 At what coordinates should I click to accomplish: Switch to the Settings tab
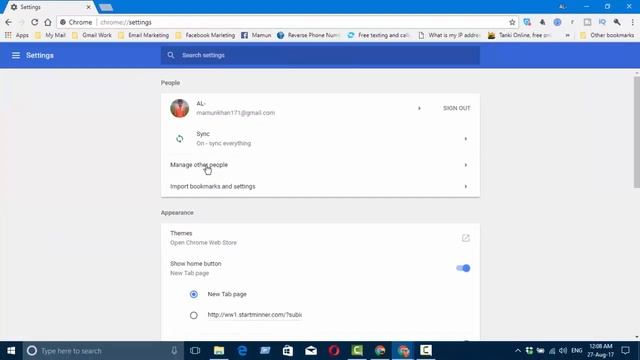tap(49, 7)
